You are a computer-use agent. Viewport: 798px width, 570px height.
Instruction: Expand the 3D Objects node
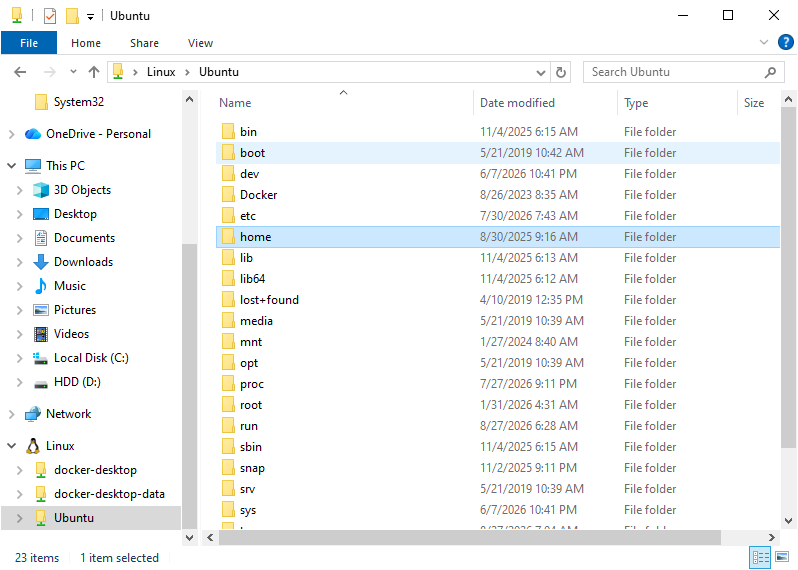[x=20, y=190]
